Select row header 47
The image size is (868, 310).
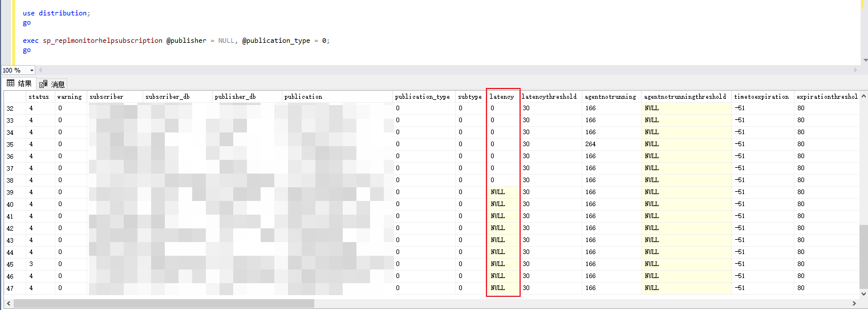15,288
